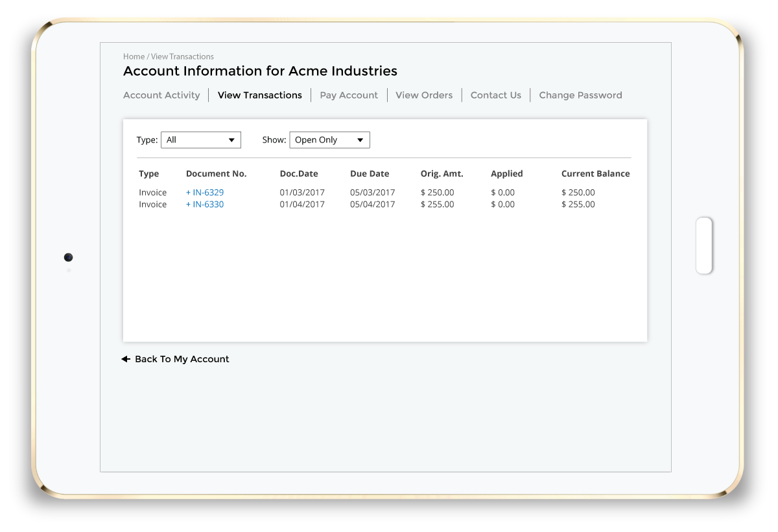This screenshot has height=532, width=778.
Task: Select the due date 05/03/2017
Action: (372, 192)
